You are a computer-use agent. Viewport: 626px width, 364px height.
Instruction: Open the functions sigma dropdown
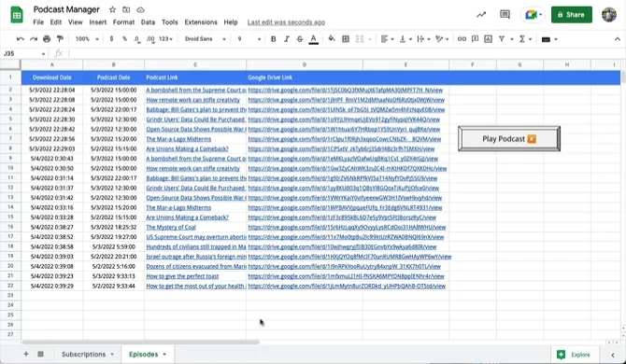tap(525, 39)
